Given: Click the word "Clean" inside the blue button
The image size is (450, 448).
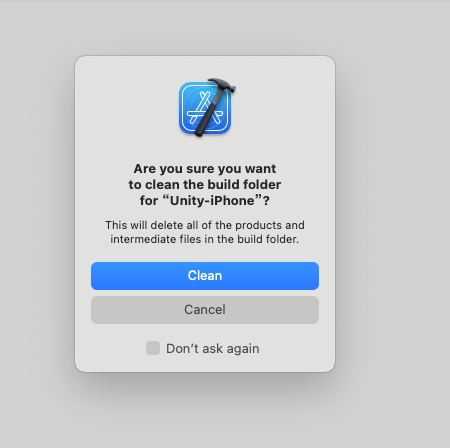Looking at the screenshot, I should point(205,276).
